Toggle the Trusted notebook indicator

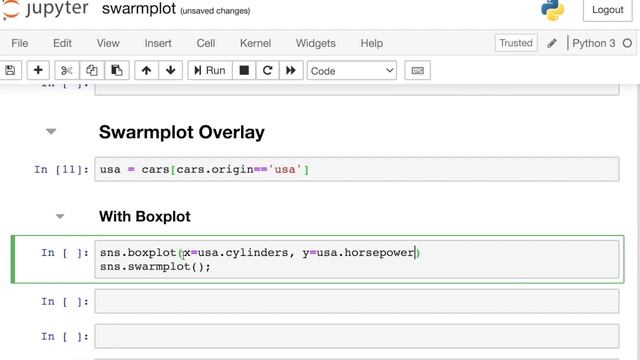tap(516, 43)
